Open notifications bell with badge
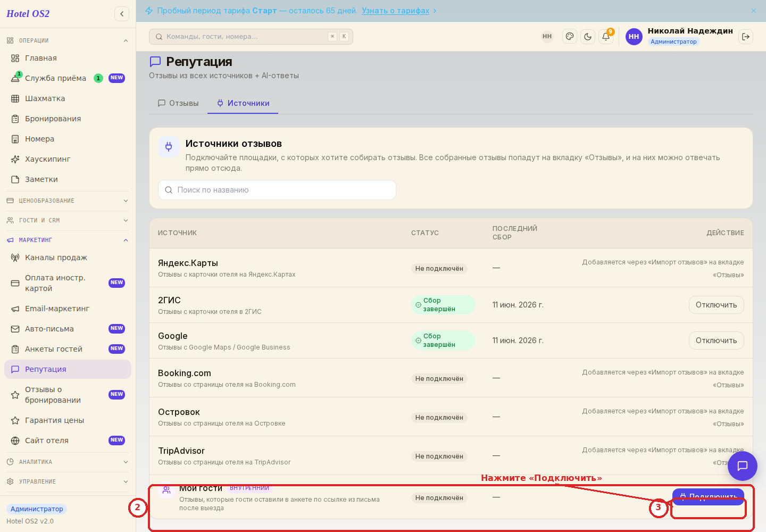Viewport: 766px width, 532px height. click(x=606, y=37)
